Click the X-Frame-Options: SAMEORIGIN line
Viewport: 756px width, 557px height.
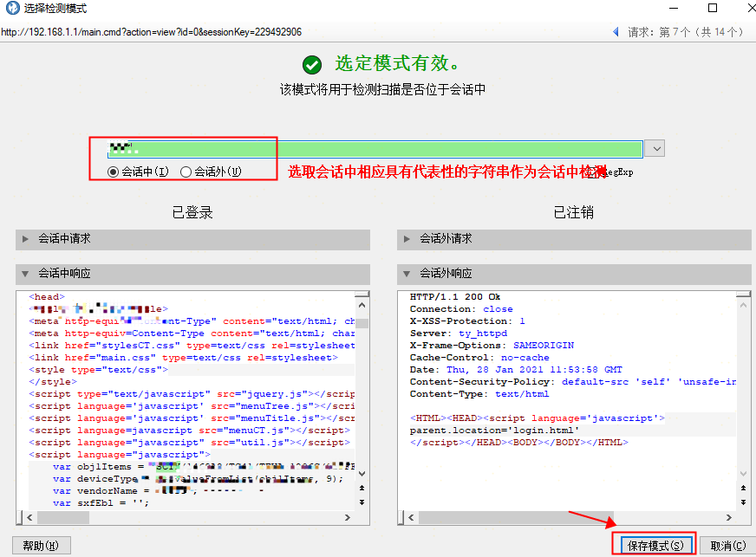coord(492,346)
